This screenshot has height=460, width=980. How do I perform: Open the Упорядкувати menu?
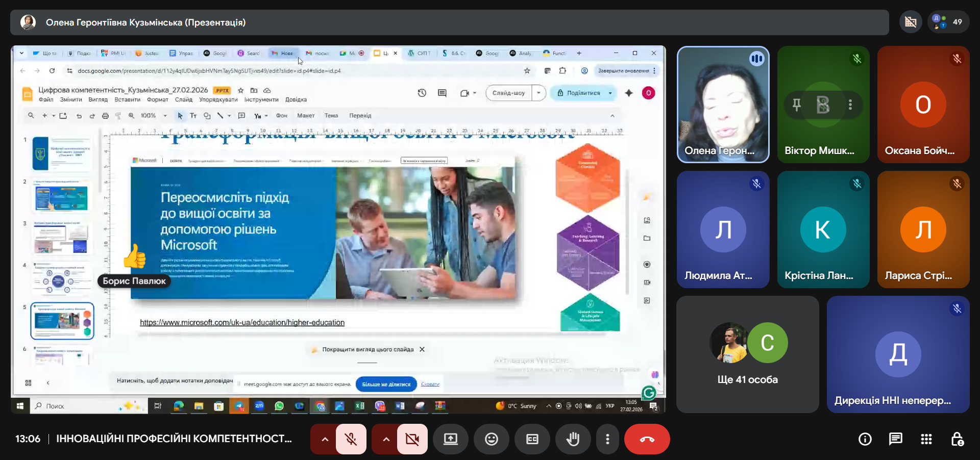pyautogui.click(x=218, y=100)
